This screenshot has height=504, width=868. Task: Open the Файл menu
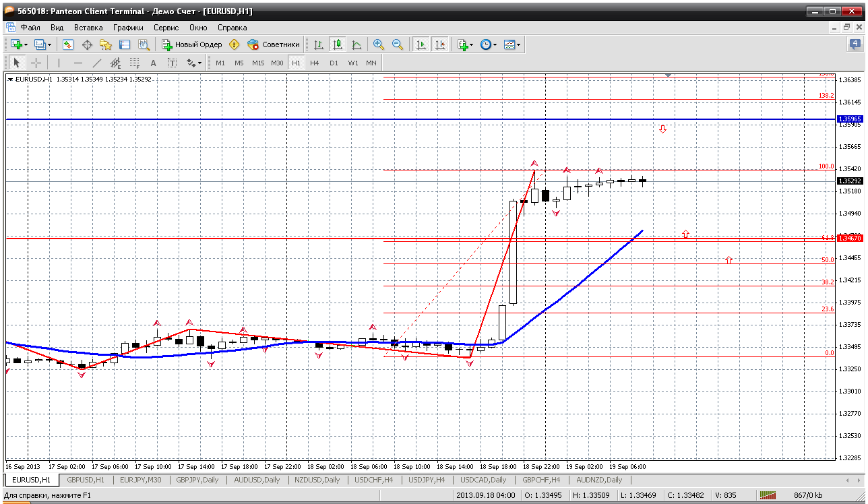click(x=30, y=28)
